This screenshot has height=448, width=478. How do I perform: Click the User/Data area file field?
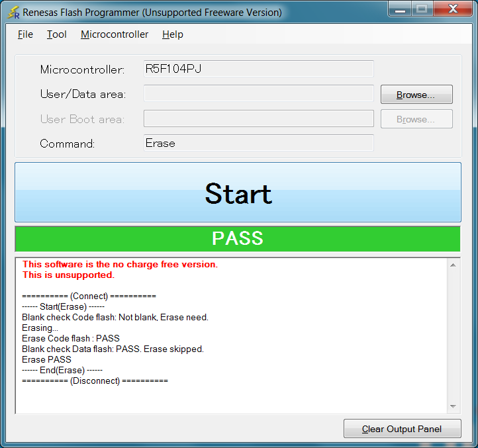pos(258,93)
